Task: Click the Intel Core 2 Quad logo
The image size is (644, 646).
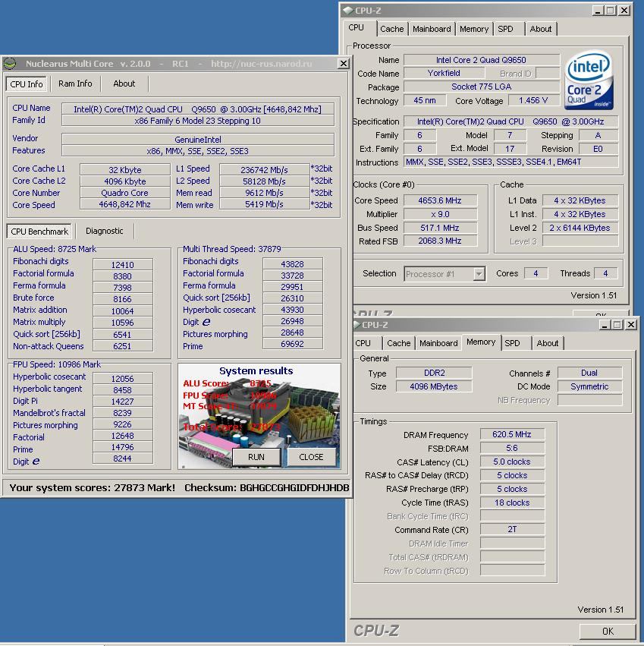Action: [x=589, y=80]
